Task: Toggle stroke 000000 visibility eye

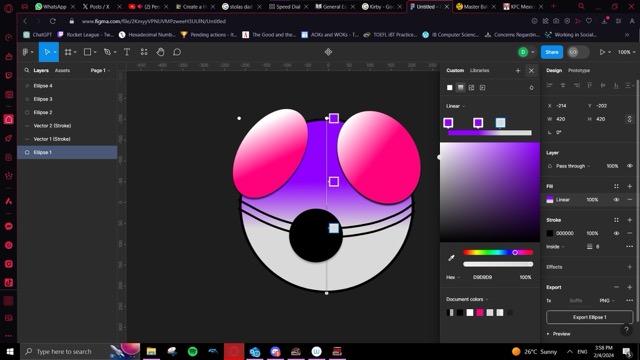Action: pyautogui.click(x=616, y=233)
